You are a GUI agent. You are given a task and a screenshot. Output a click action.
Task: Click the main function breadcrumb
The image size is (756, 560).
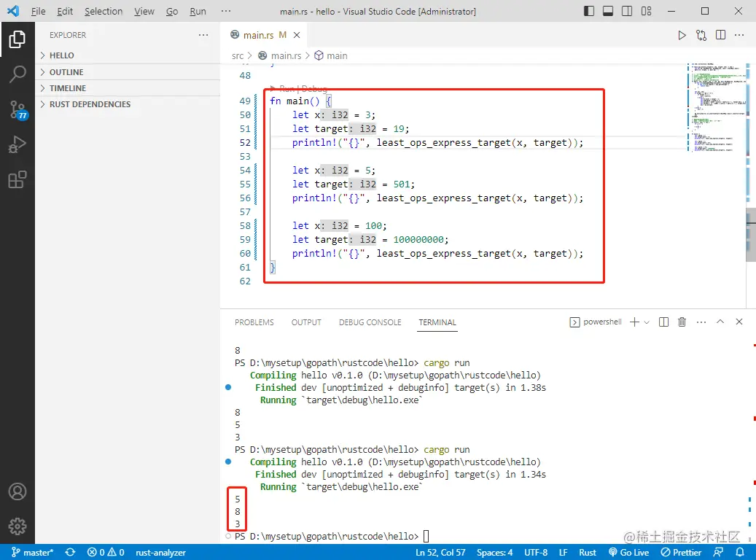[x=331, y=56]
